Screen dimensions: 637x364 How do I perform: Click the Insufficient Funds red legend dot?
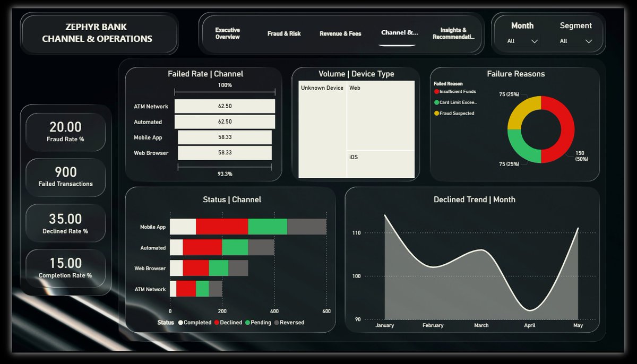click(x=436, y=92)
